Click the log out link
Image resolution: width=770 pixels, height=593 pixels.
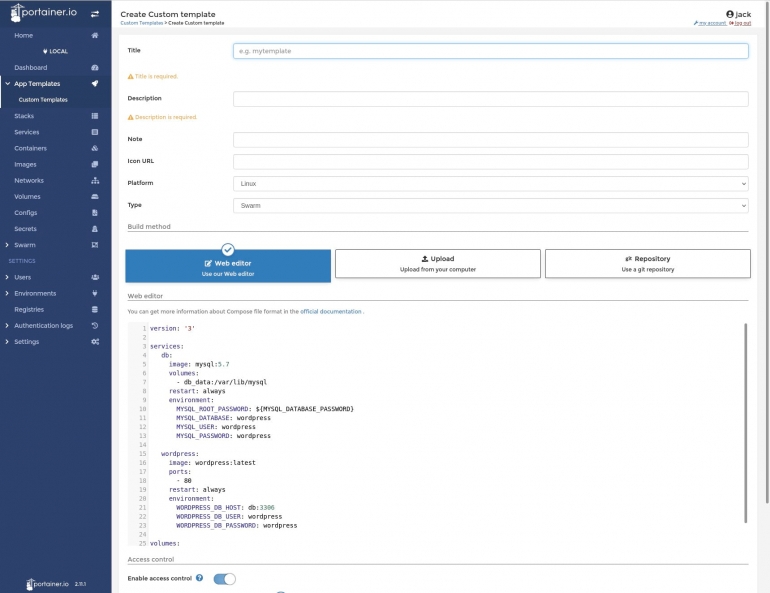742,23
